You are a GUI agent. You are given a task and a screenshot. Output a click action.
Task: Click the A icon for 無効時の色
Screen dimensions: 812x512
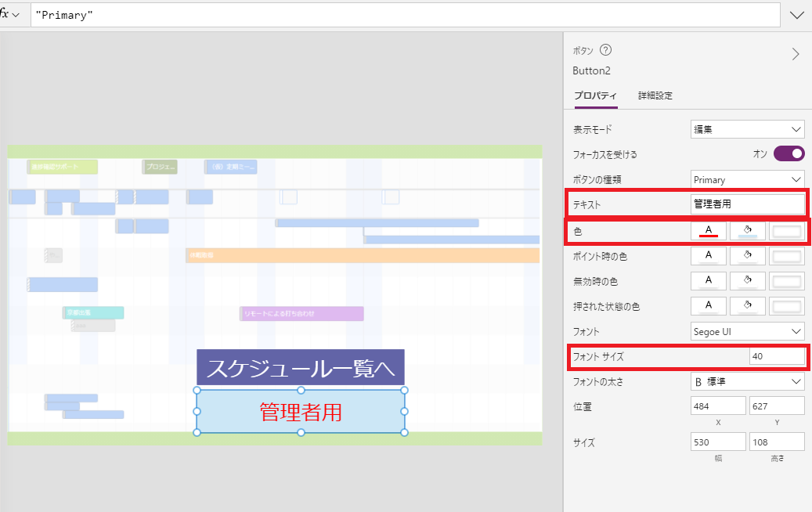(x=708, y=280)
